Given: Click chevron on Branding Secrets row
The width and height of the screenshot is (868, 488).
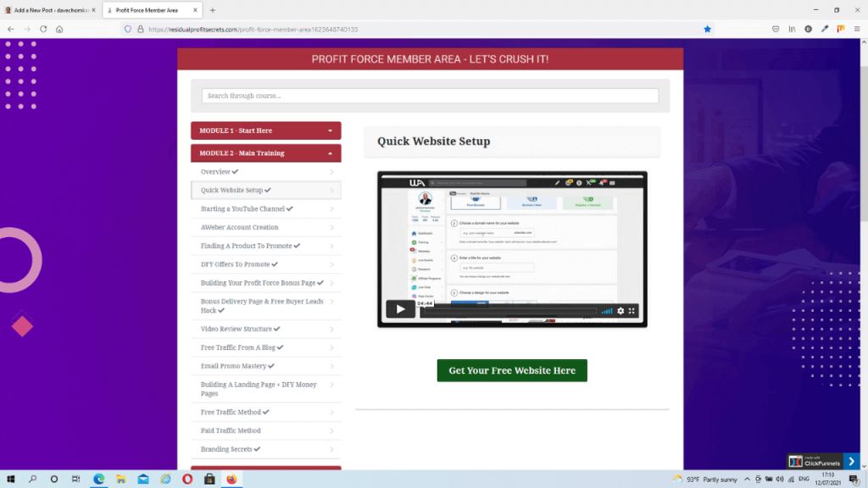Looking at the screenshot, I should tap(331, 449).
